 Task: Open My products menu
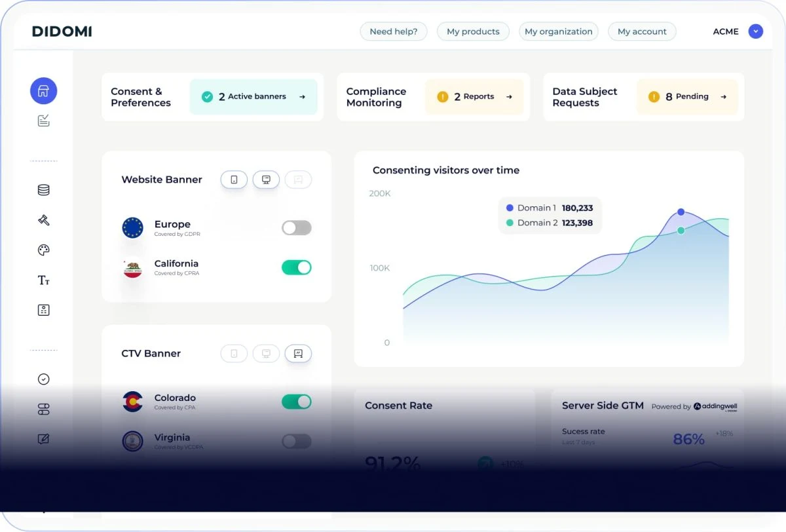click(473, 31)
